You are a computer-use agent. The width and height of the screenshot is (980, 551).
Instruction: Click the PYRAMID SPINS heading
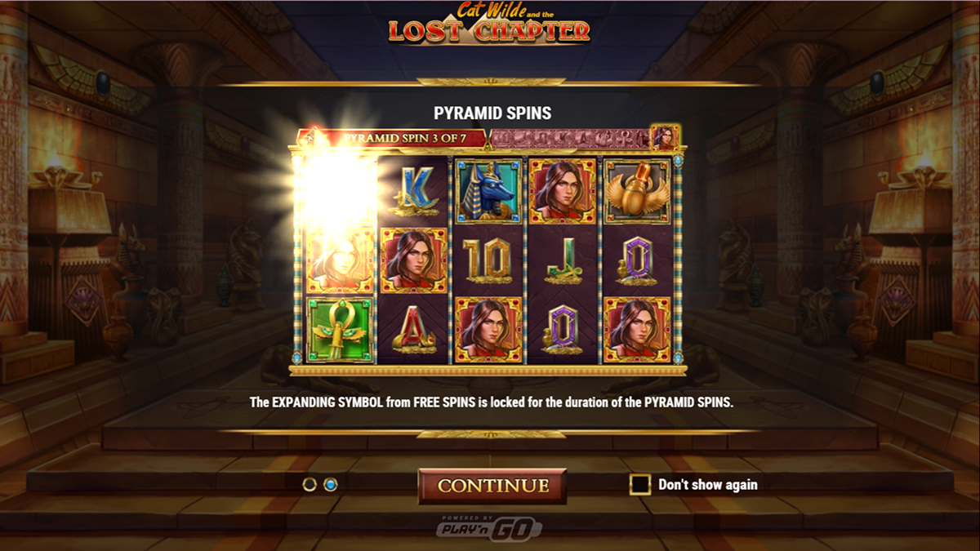[x=492, y=113]
